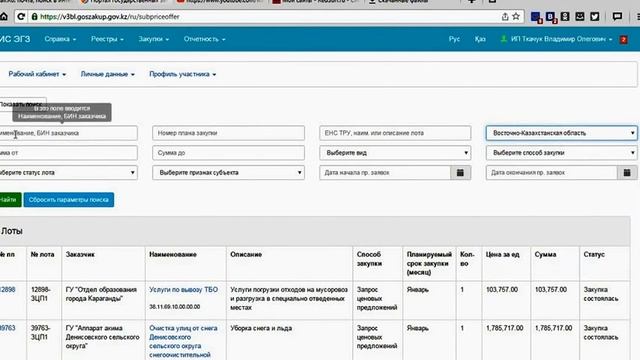Open the Выберите признак субъекта dropdown
The width and height of the screenshot is (640, 360).
click(x=229, y=173)
